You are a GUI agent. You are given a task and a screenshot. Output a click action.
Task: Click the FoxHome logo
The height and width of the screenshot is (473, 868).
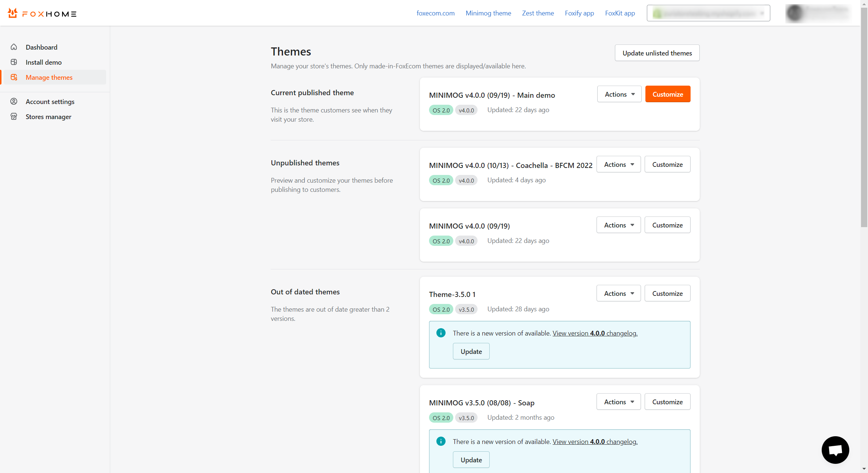[42, 14]
